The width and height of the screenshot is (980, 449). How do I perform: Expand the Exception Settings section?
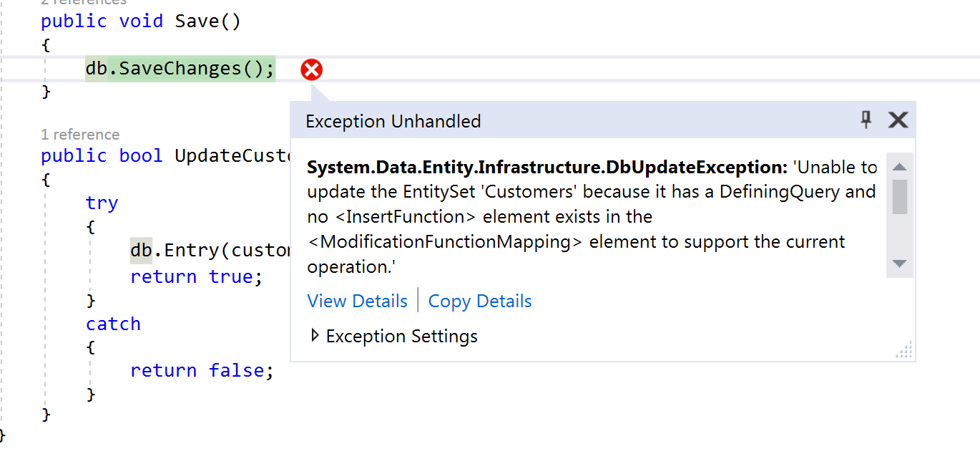(x=315, y=336)
